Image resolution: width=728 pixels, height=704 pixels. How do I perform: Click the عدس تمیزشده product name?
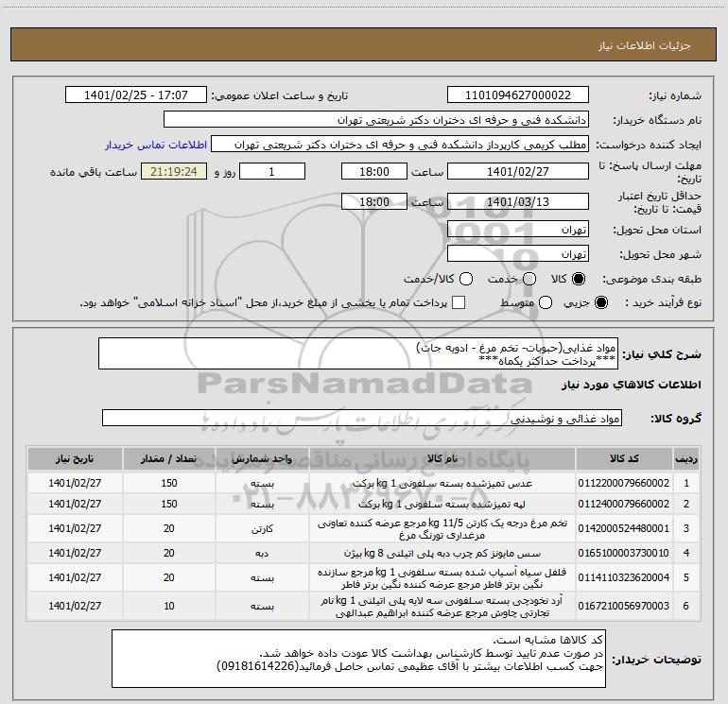click(x=442, y=483)
